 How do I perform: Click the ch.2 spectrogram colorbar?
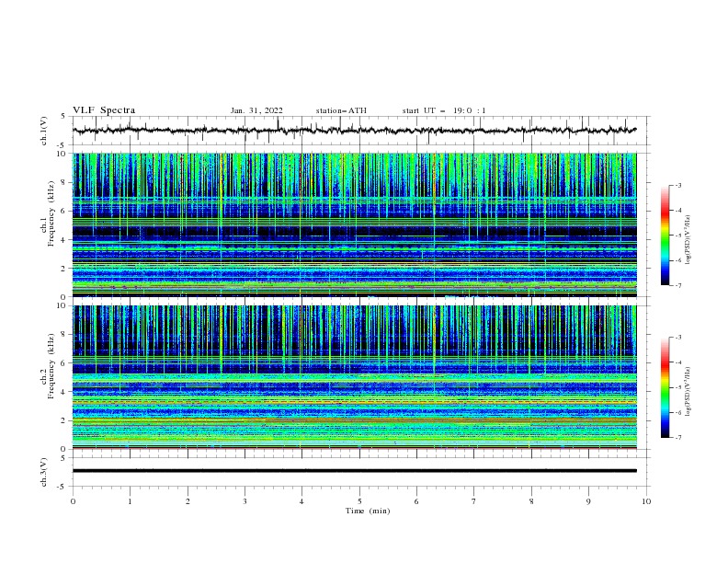click(665, 387)
